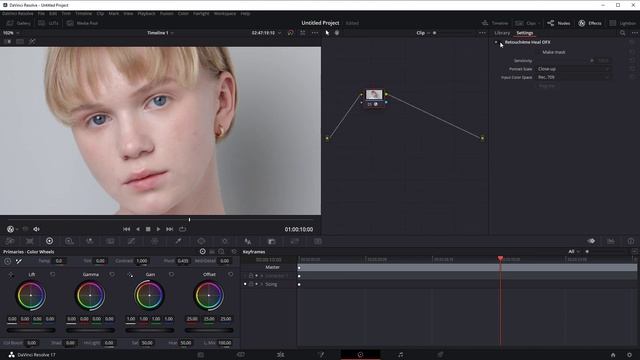Toggle loop playback
The height and width of the screenshot is (360, 640).
click(182, 229)
